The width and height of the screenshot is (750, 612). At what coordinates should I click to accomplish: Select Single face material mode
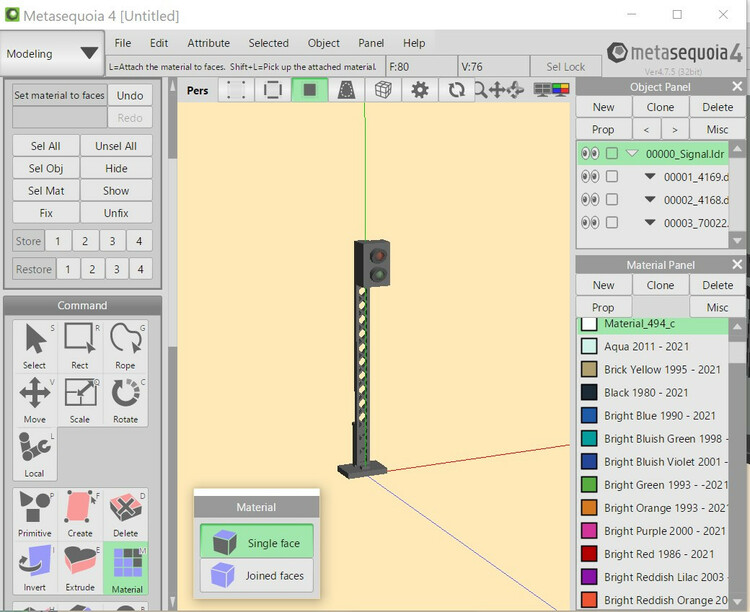(x=257, y=542)
